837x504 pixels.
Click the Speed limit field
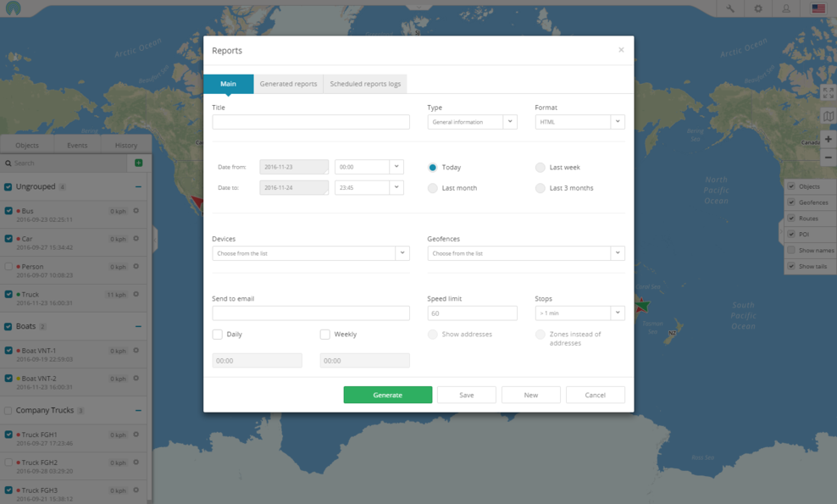click(x=472, y=313)
